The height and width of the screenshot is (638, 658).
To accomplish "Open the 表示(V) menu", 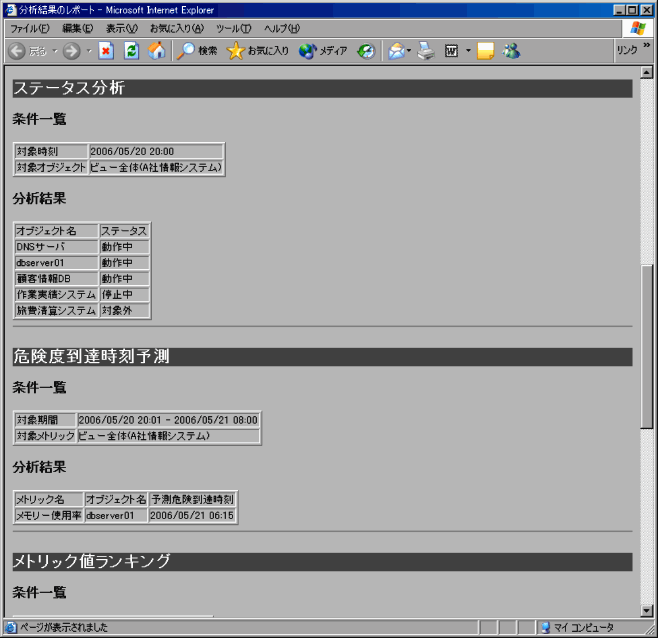I will (x=122, y=29).
